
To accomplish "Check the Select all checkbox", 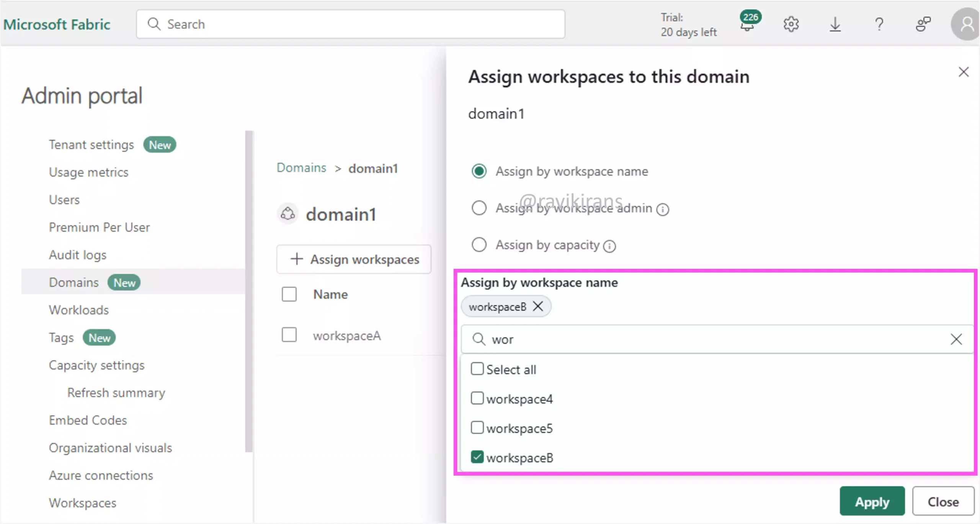I will (477, 369).
